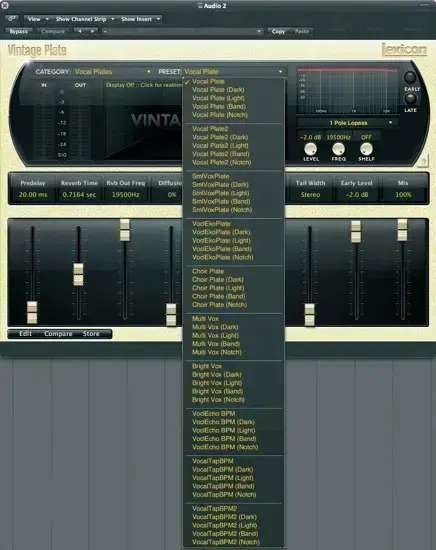The width and height of the screenshot is (436, 550).
Task: Click the question mark help icon
Action: [423, 162]
